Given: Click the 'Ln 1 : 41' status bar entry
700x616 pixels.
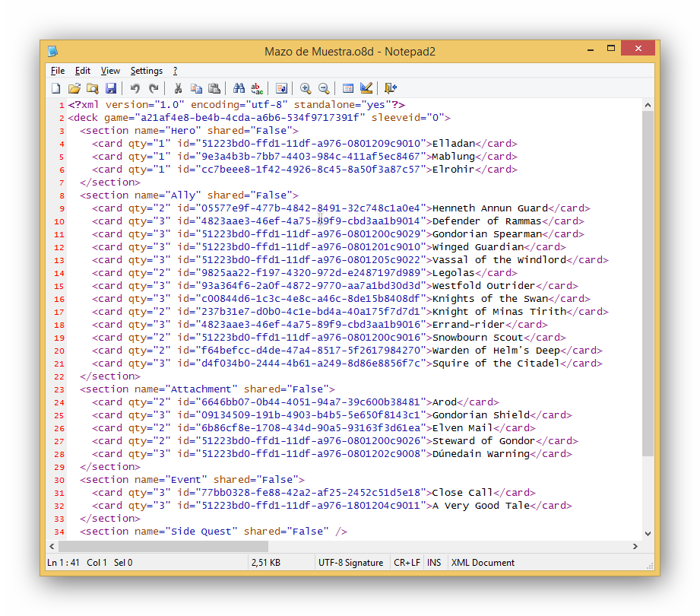Looking at the screenshot, I should click(63, 563).
